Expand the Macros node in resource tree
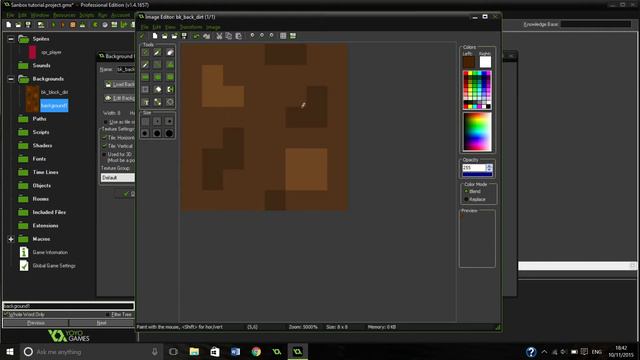The height and width of the screenshot is (360, 640). coord(11,239)
